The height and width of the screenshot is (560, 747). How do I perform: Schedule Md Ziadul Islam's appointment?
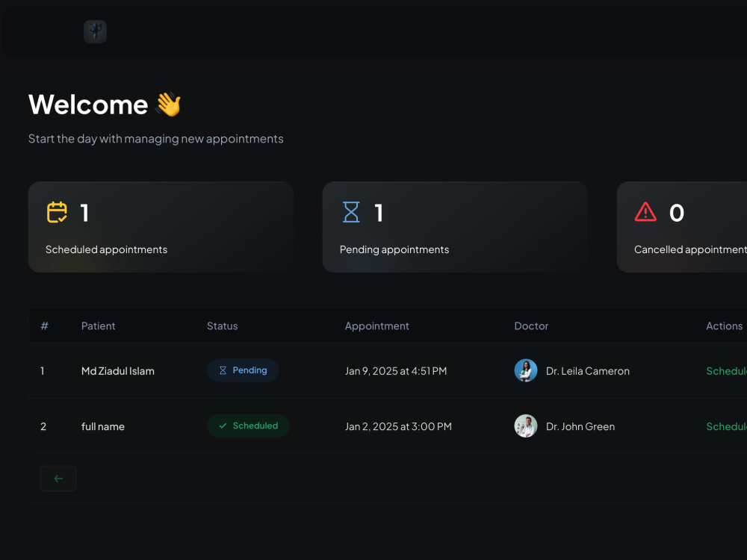(726, 371)
